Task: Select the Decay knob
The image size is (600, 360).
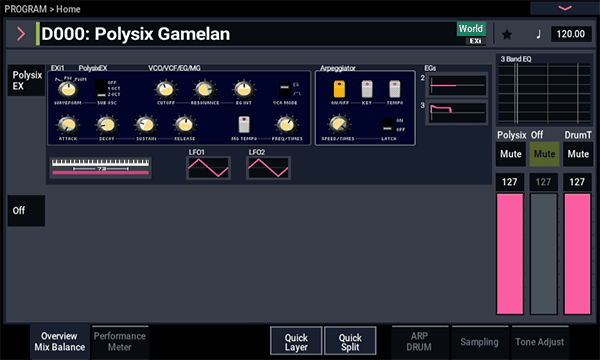Action: coord(107,125)
